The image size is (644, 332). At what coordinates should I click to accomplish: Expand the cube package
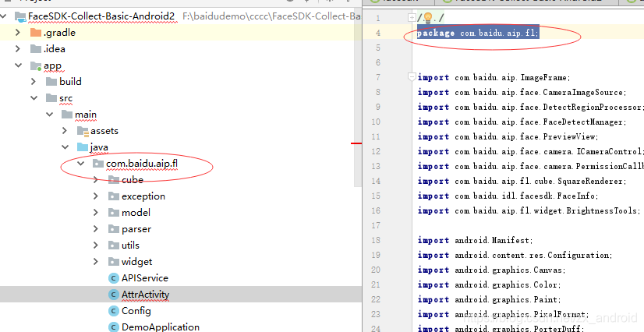pos(96,180)
